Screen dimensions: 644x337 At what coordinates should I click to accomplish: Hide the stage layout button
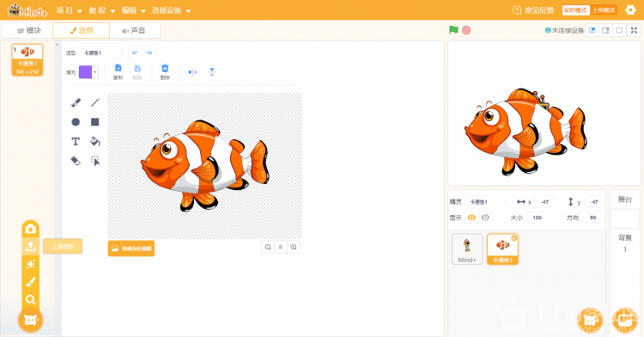click(619, 30)
